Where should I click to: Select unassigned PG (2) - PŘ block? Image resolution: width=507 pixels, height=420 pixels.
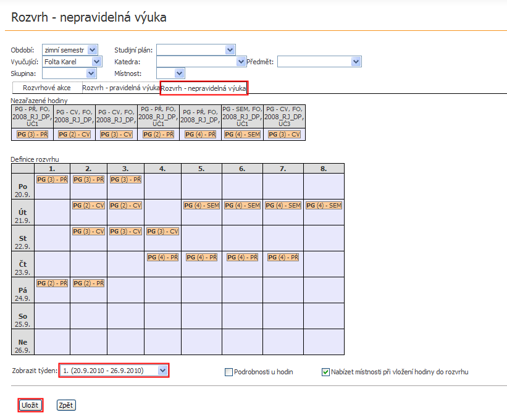[x=159, y=135]
